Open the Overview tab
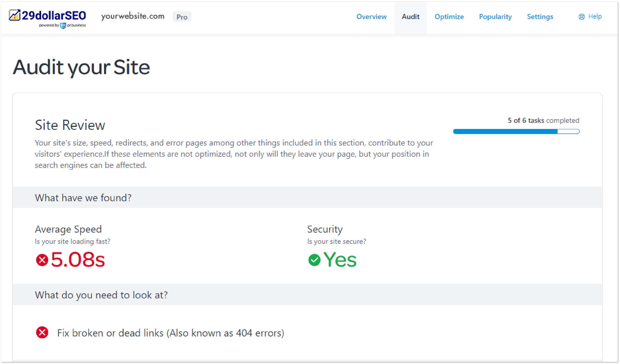620x364 pixels. point(372,17)
